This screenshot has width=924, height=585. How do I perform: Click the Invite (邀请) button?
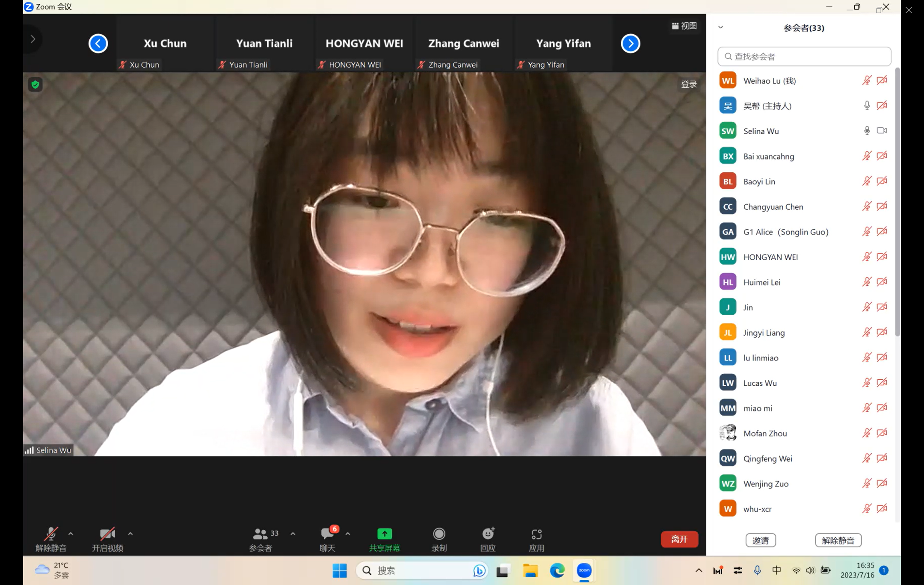761,540
